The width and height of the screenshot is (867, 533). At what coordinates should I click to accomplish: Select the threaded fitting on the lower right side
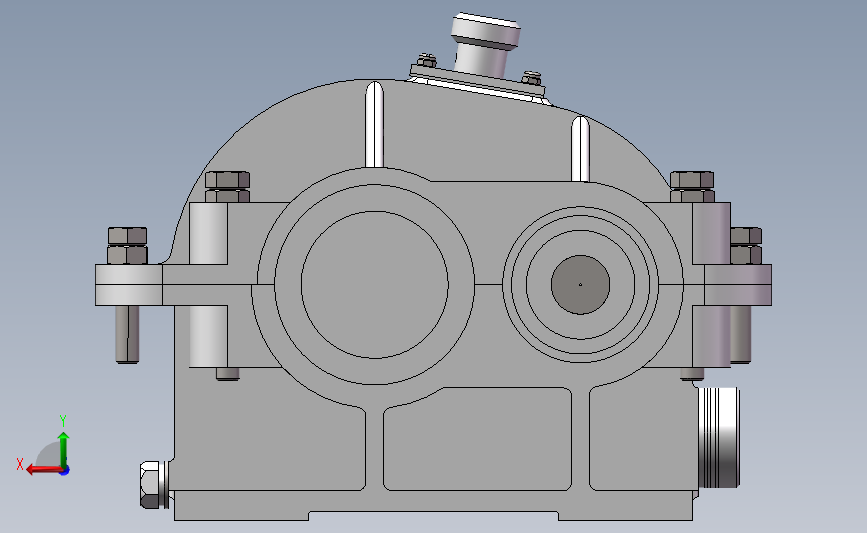pyautogui.click(x=718, y=437)
